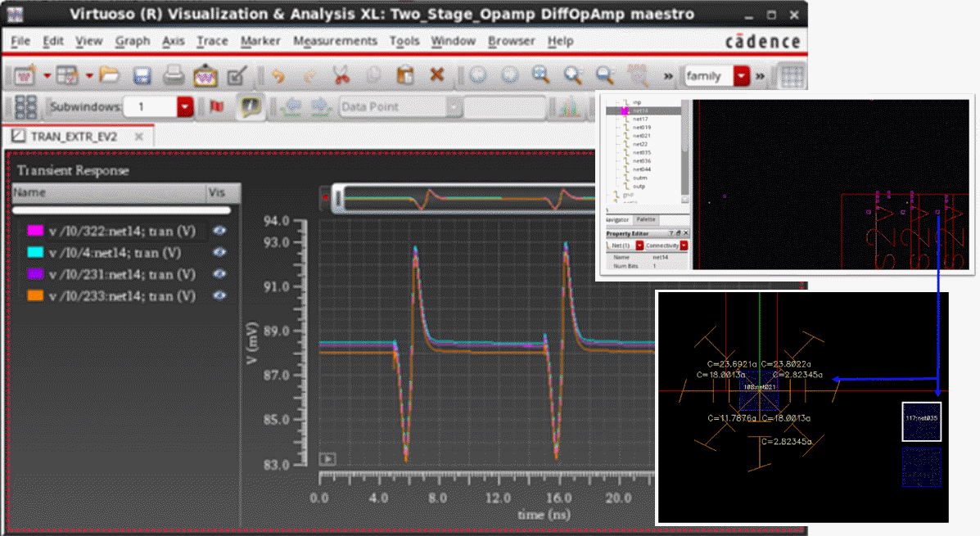Viewport: 980px width, 536px height.
Task: Click the save floppy disk icon
Action: point(142,76)
